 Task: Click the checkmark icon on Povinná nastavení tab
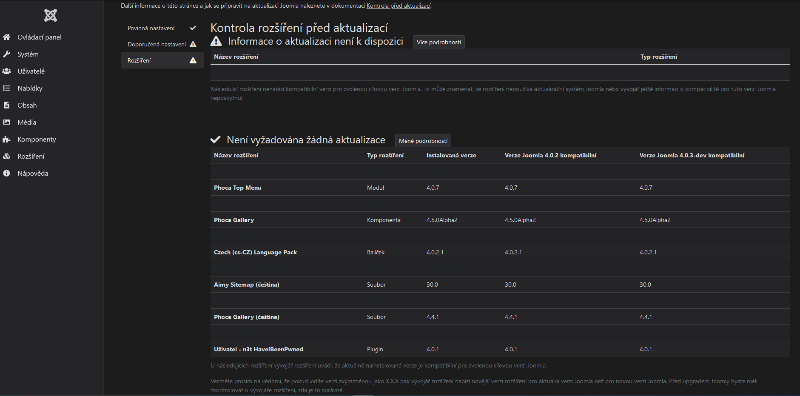[x=193, y=28]
